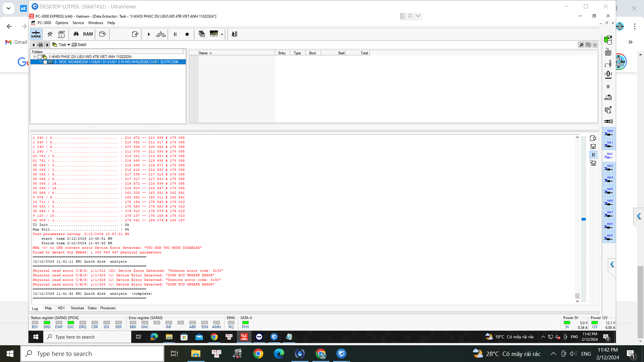Click the Pause toolbar button
The width and height of the screenshot is (644, 362).
pyautogui.click(x=175, y=34)
